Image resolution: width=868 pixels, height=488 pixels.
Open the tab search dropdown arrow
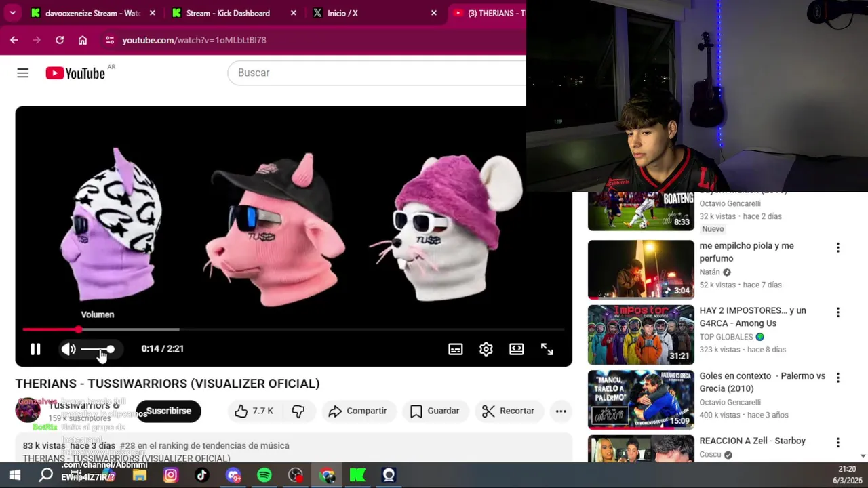(12, 13)
